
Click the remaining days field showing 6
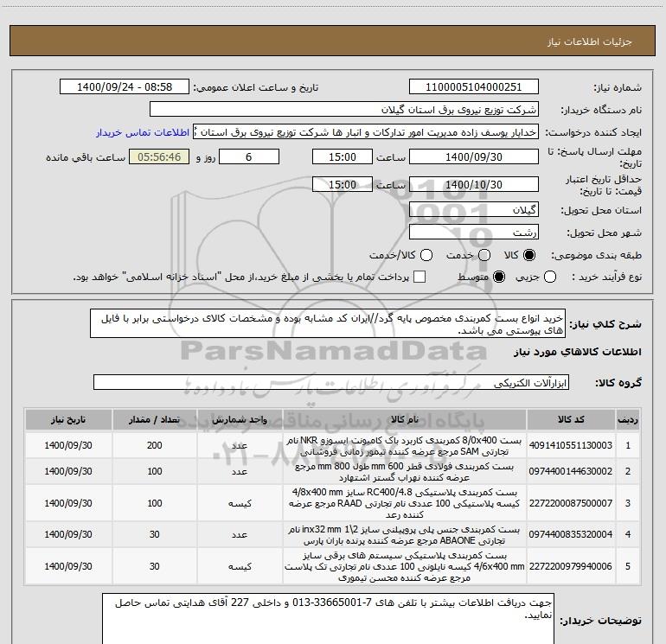point(249,156)
